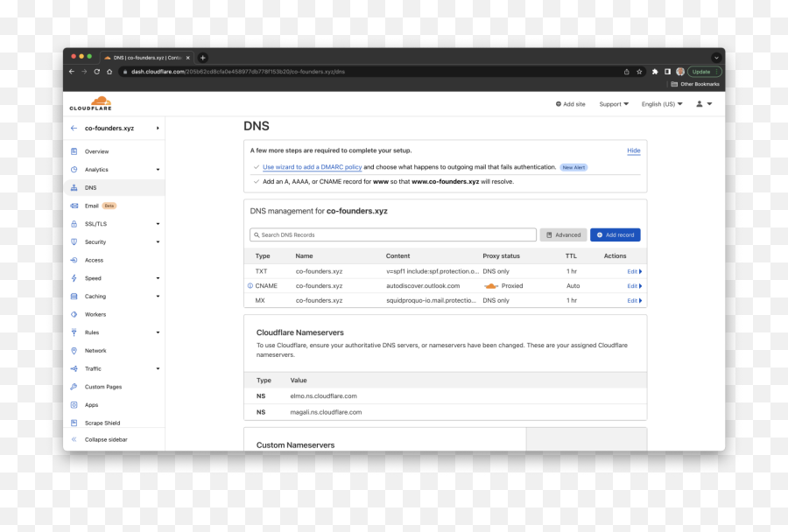Click the Scrape Shield icon

[x=74, y=423]
